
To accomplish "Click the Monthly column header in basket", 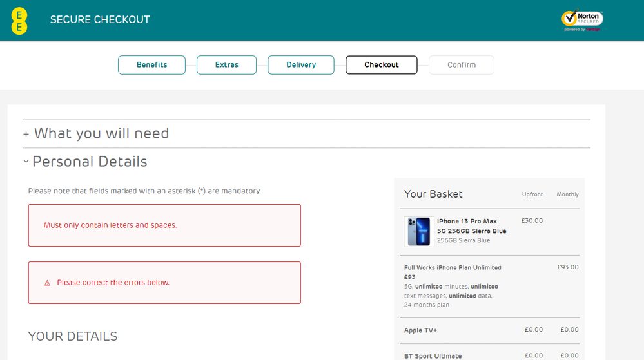I will point(567,194).
